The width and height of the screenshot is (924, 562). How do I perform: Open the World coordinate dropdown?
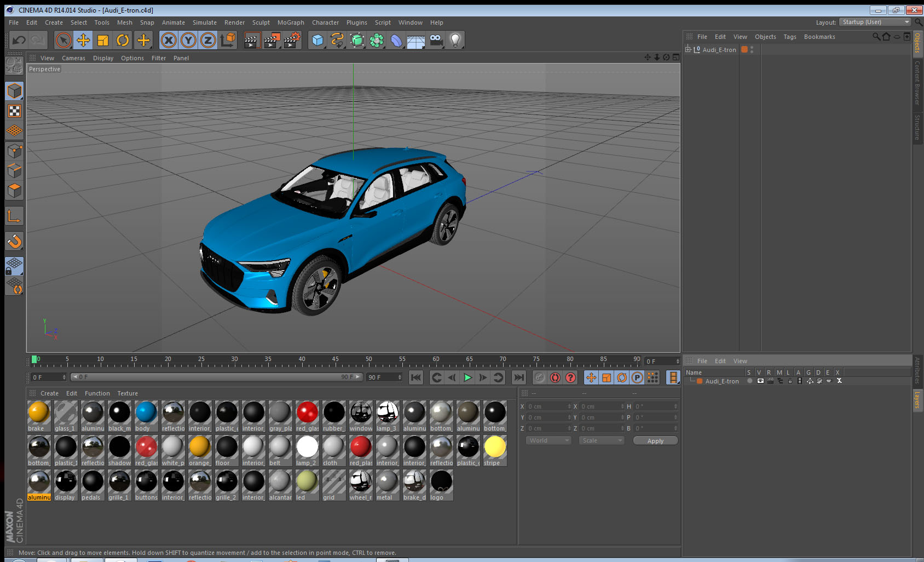(x=548, y=440)
